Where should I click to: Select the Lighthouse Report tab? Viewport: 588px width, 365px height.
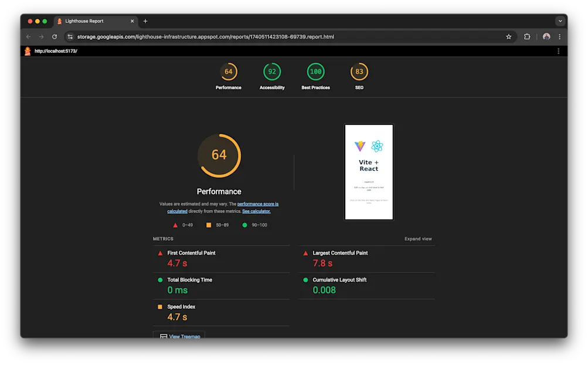[96, 21]
